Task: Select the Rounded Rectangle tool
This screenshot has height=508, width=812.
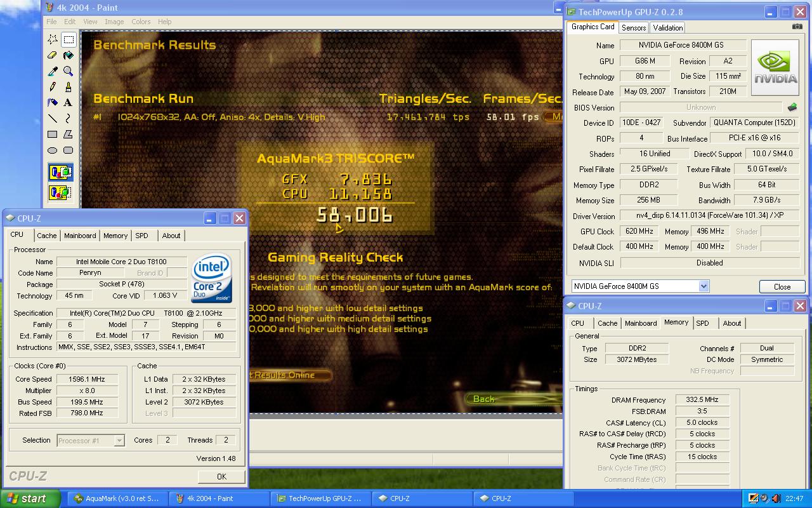Action: click(69, 150)
